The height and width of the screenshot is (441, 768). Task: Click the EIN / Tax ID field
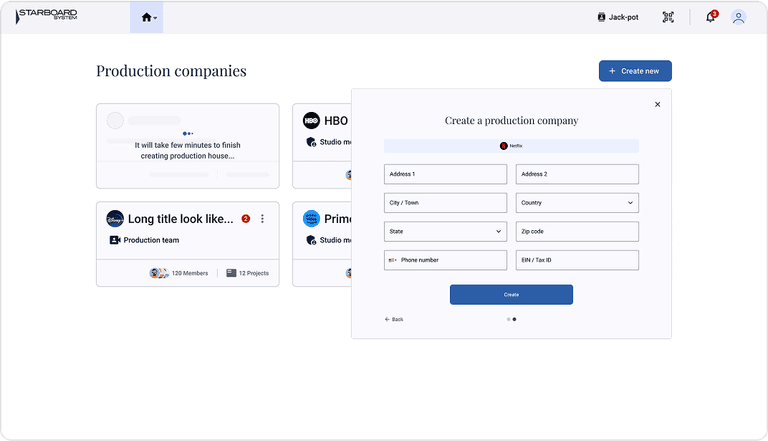point(577,260)
